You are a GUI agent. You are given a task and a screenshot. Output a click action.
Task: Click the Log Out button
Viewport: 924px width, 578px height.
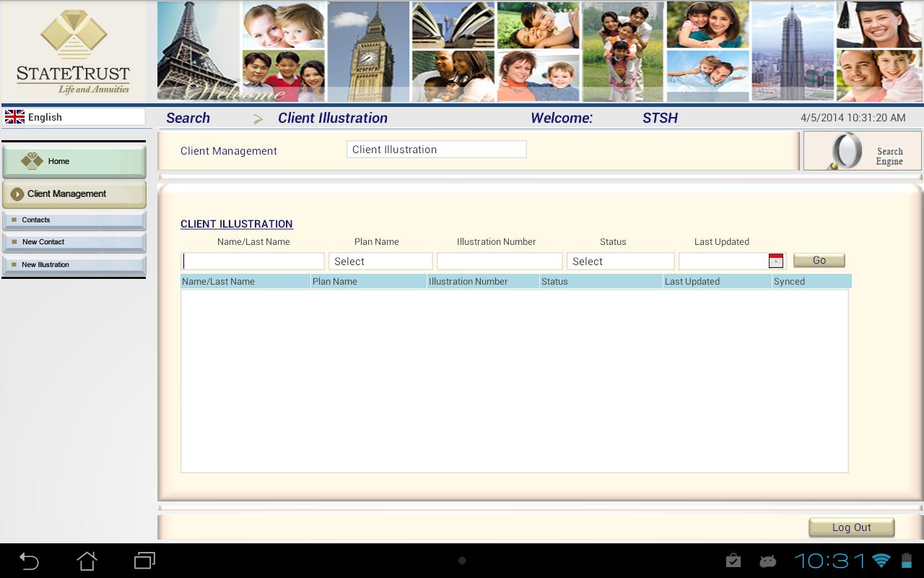click(x=851, y=527)
